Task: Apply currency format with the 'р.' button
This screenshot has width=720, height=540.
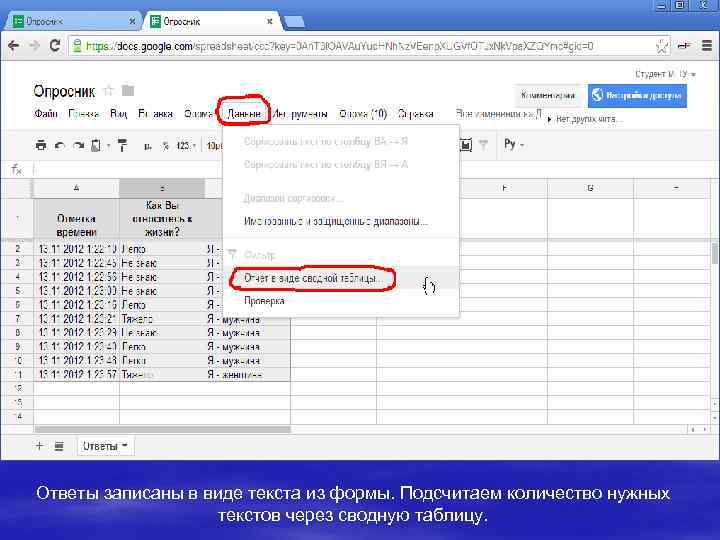Action: [x=147, y=146]
